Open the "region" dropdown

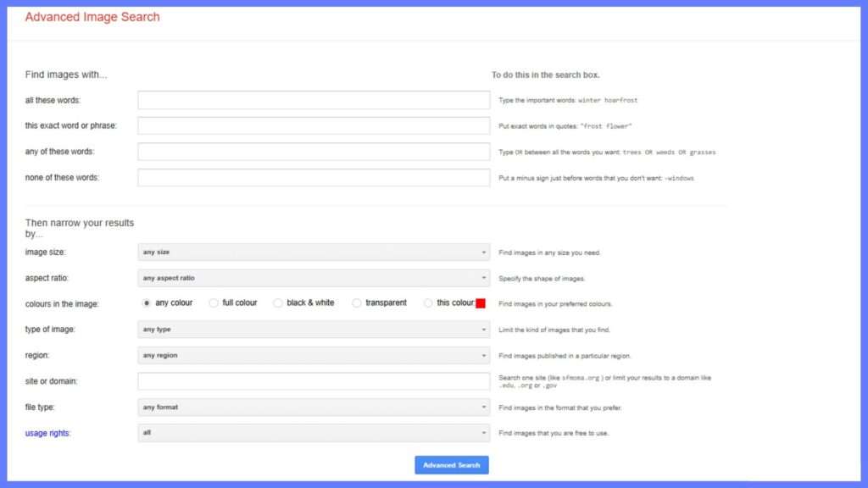[314, 355]
